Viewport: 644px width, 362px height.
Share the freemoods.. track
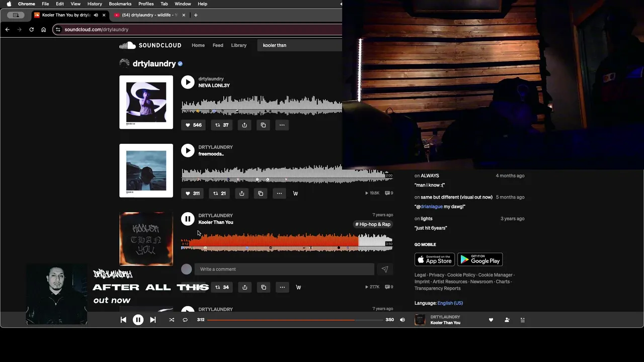coord(242,194)
